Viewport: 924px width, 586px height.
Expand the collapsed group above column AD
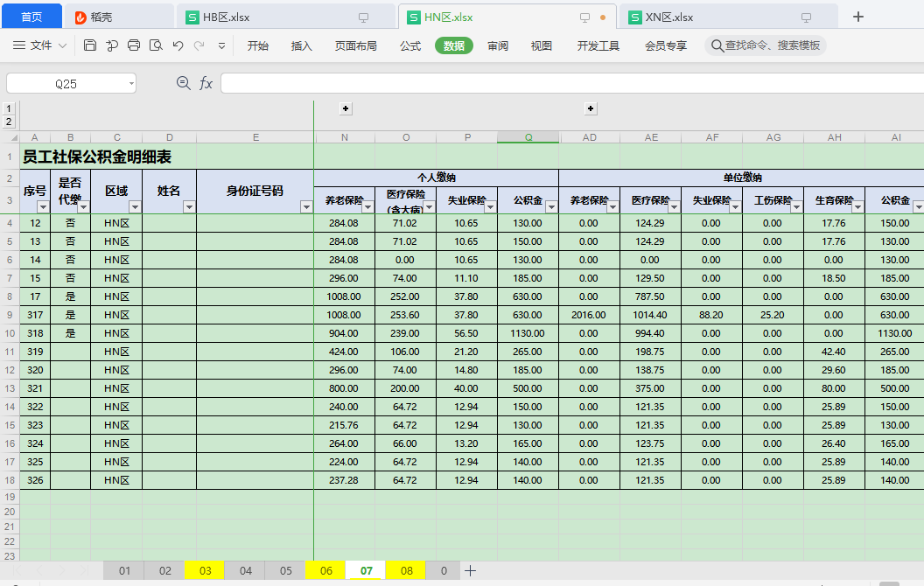coord(591,108)
